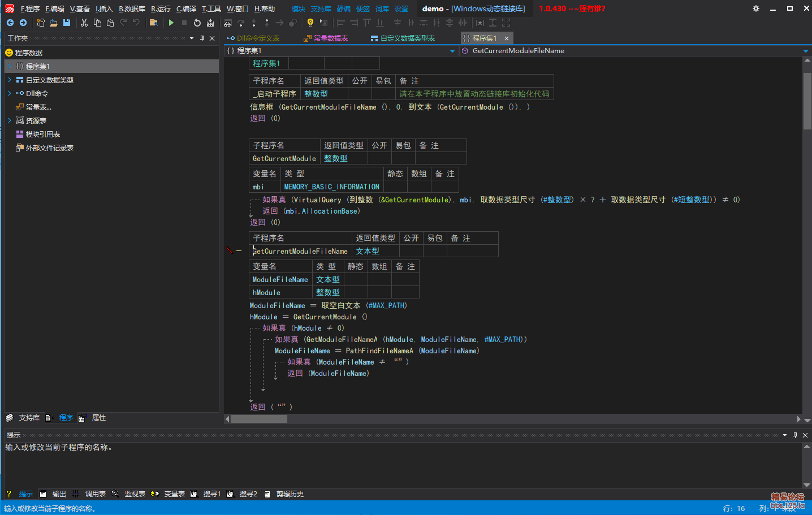This screenshot has width=812, height=515.
Task: Collapse the GetCurrentModuleFileName subroutine with the minus toggle
Action: (239, 250)
